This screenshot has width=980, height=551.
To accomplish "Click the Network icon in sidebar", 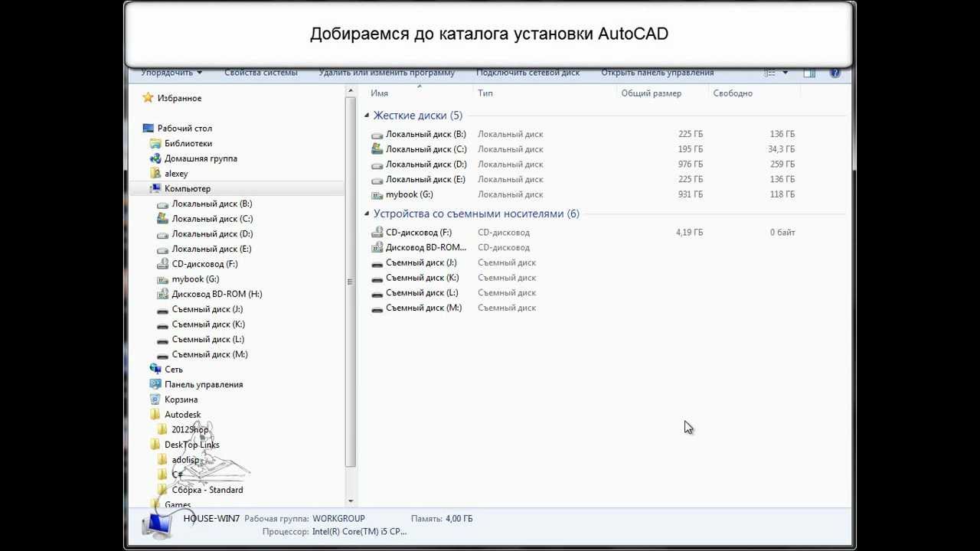I will point(155,369).
